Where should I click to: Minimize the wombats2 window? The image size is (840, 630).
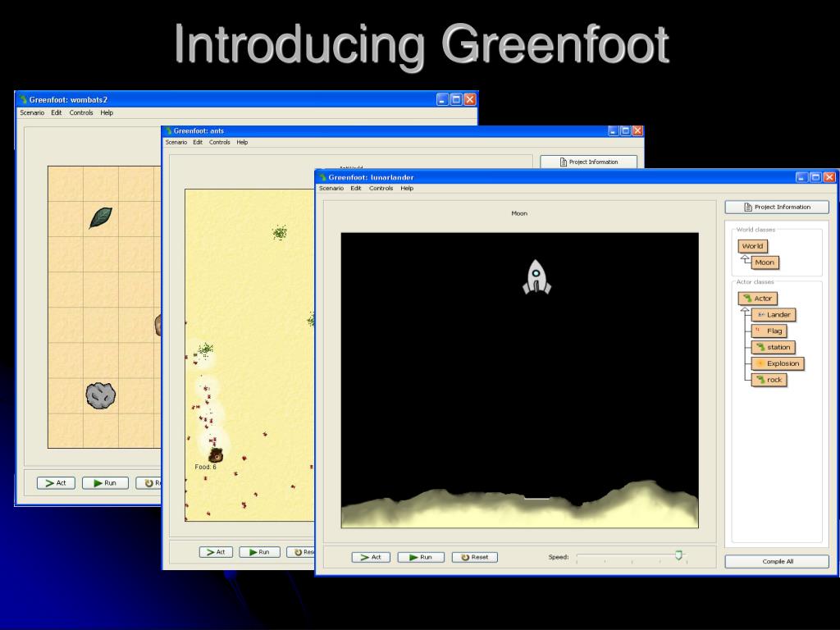442,99
